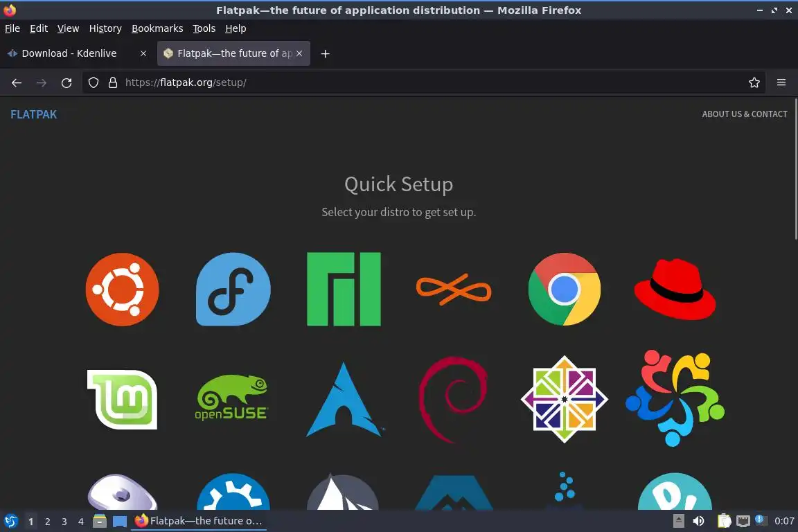Open the openSUSE chameleon logo
Viewport: 798px width, 532px height.
point(232,398)
